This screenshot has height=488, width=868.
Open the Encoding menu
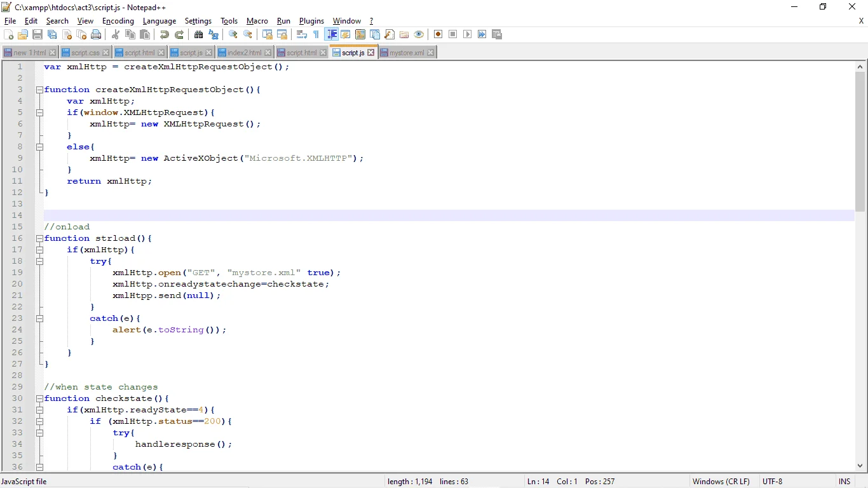118,21
